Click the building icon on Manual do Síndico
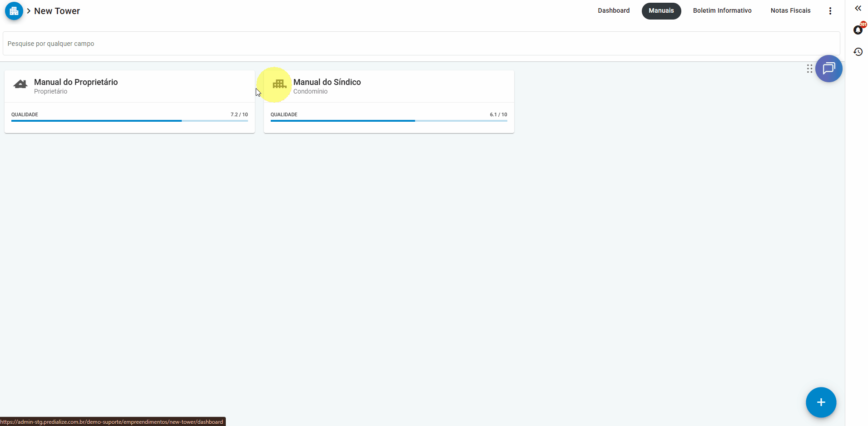 coord(279,84)
